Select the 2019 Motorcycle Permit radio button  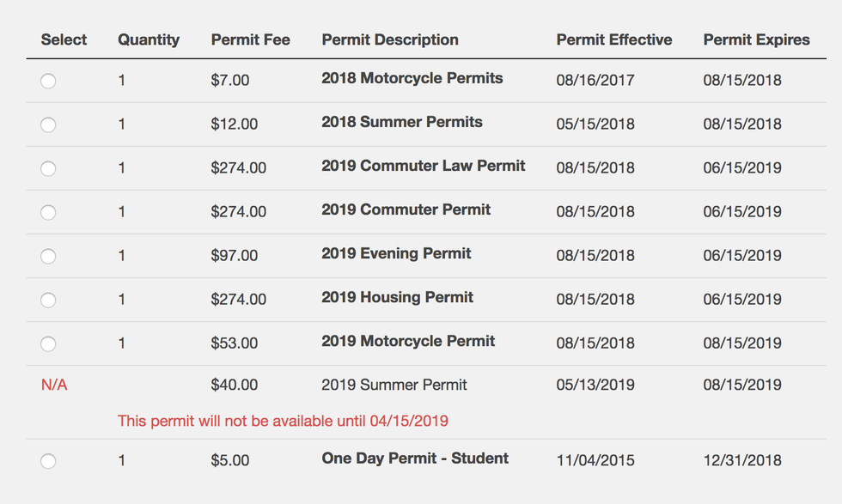click(x=48, y=343)
